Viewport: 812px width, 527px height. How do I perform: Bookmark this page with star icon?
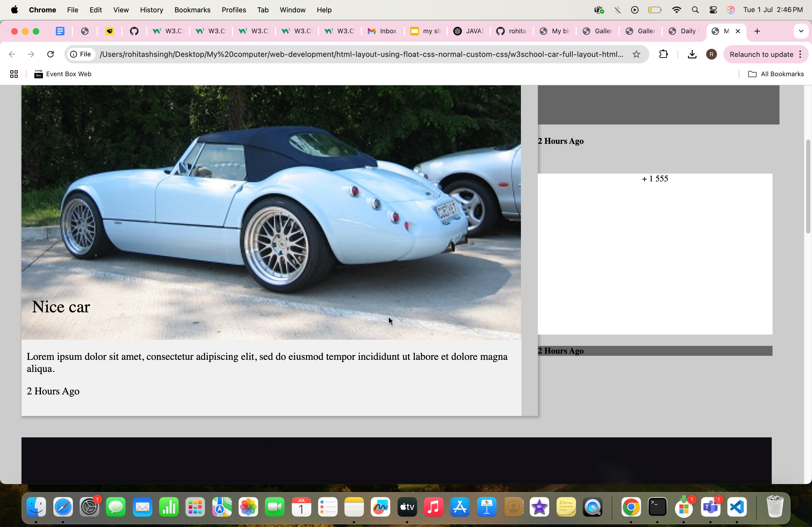(x=636, y=54)
